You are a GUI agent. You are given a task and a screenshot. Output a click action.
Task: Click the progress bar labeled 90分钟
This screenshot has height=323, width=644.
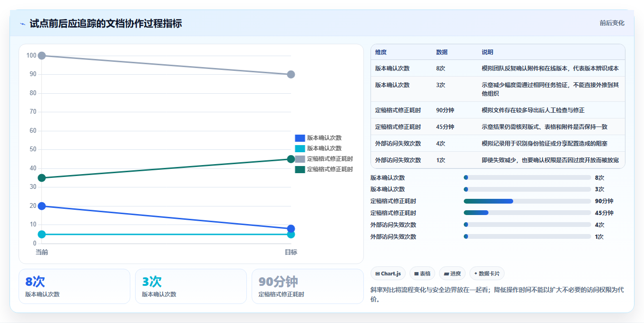click(x=527, y=201)
